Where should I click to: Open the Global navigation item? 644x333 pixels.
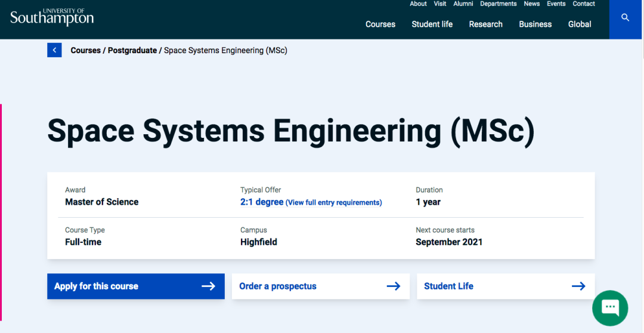[580, 24]
